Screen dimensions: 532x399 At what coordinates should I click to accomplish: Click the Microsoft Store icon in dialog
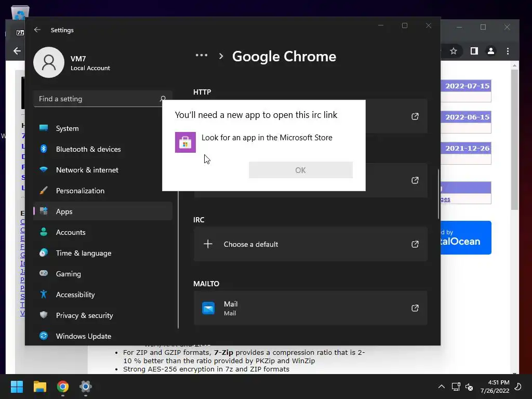tap(185, 142)
